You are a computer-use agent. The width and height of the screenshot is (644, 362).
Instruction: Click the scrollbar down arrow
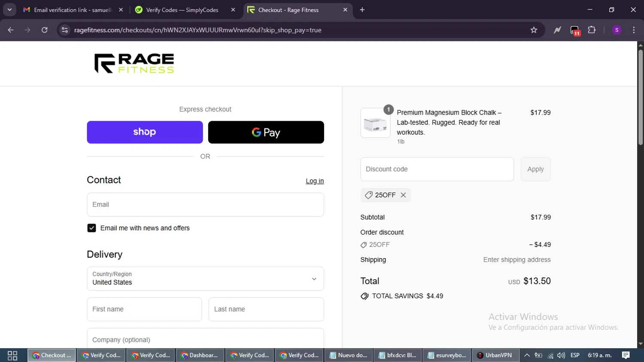click(x=641, y=344)
